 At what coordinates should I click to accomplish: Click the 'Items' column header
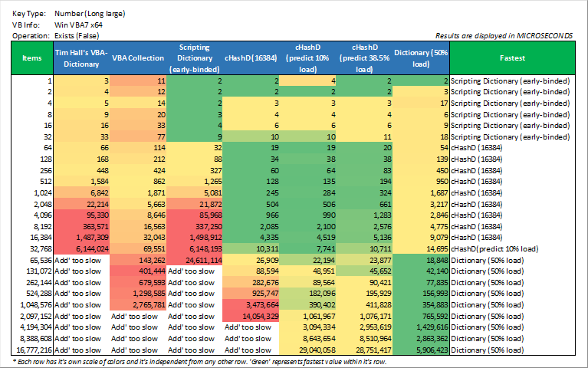point(32,58)
